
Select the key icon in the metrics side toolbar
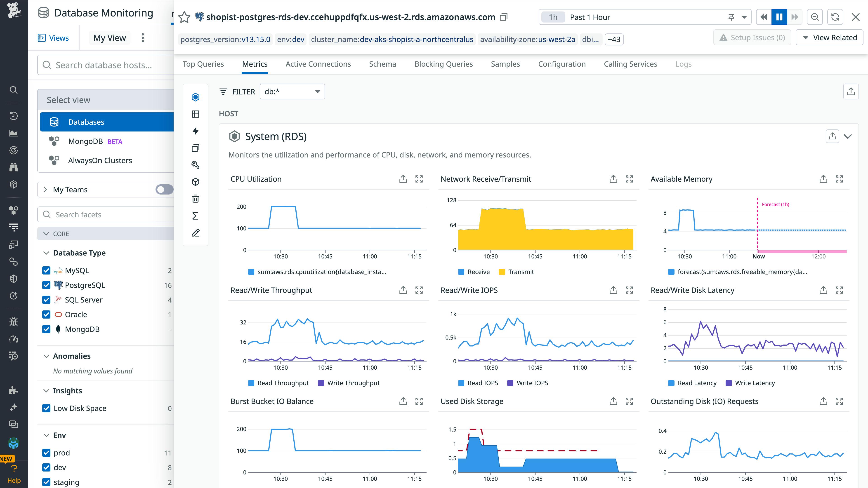click(x=196, y=165)
